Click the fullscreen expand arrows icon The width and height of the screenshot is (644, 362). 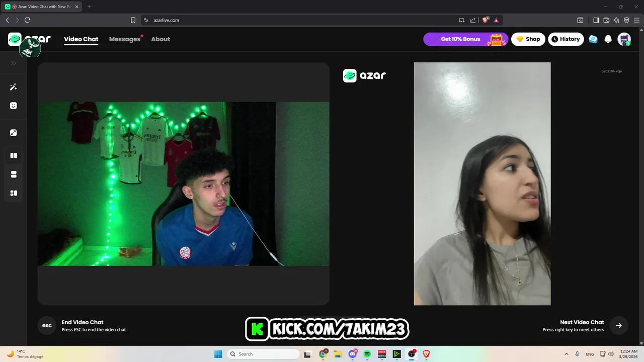pos(14,133)
